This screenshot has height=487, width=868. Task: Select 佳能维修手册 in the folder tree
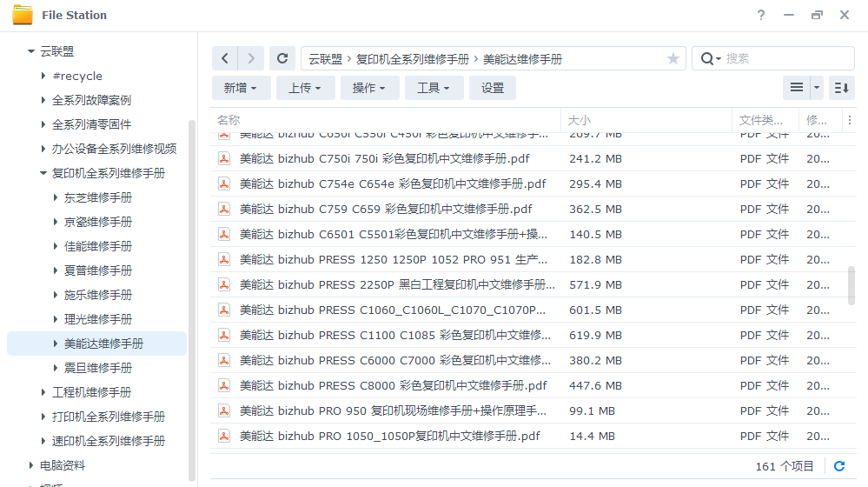(x=98, y=247)
